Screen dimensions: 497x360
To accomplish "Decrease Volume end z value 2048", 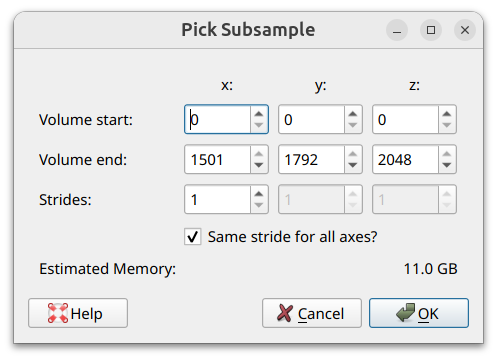I will tap(447, 165).
